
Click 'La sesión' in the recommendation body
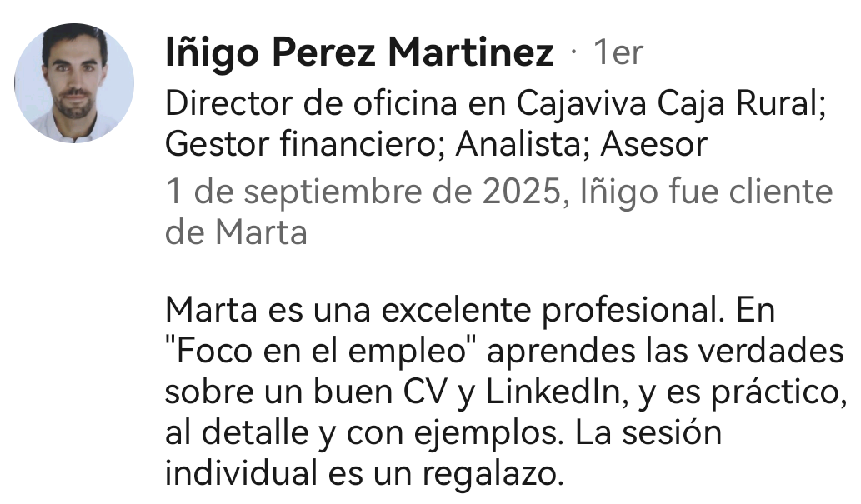coord(648,433)
